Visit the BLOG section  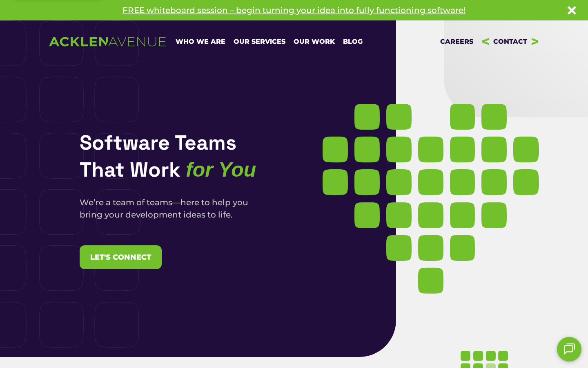(353, 42)
